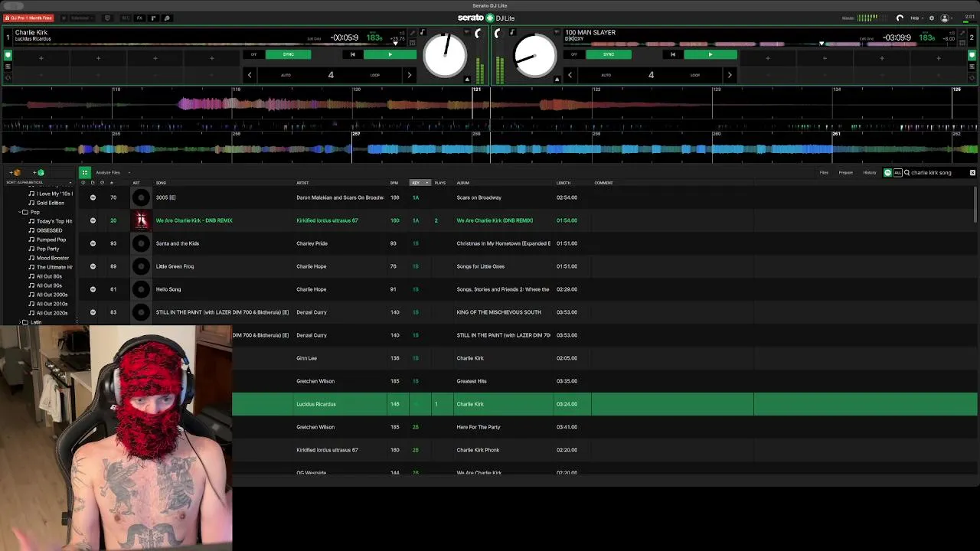Click deck 1 key lock note icon

[x=422, y=33]
